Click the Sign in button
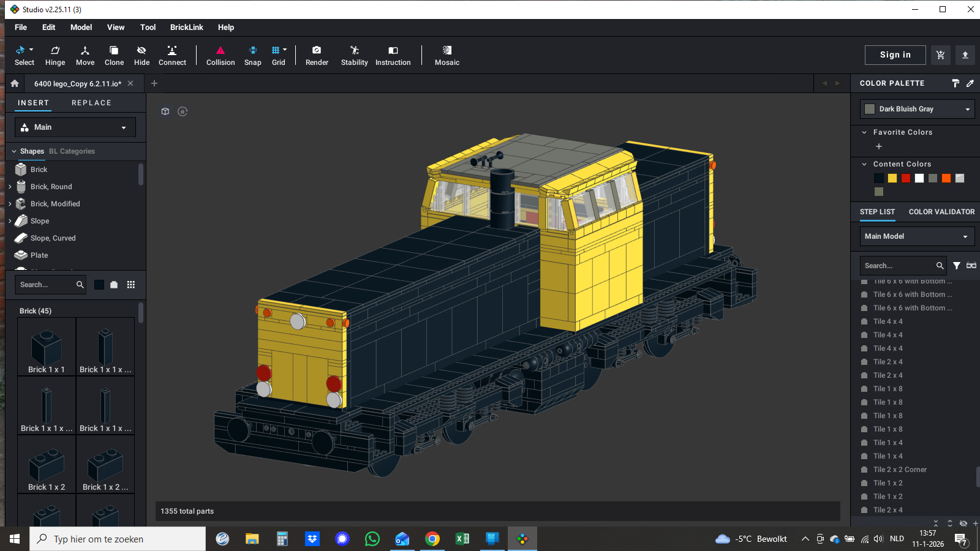Viewport: 980px width, 551px height. pos(895,55)
